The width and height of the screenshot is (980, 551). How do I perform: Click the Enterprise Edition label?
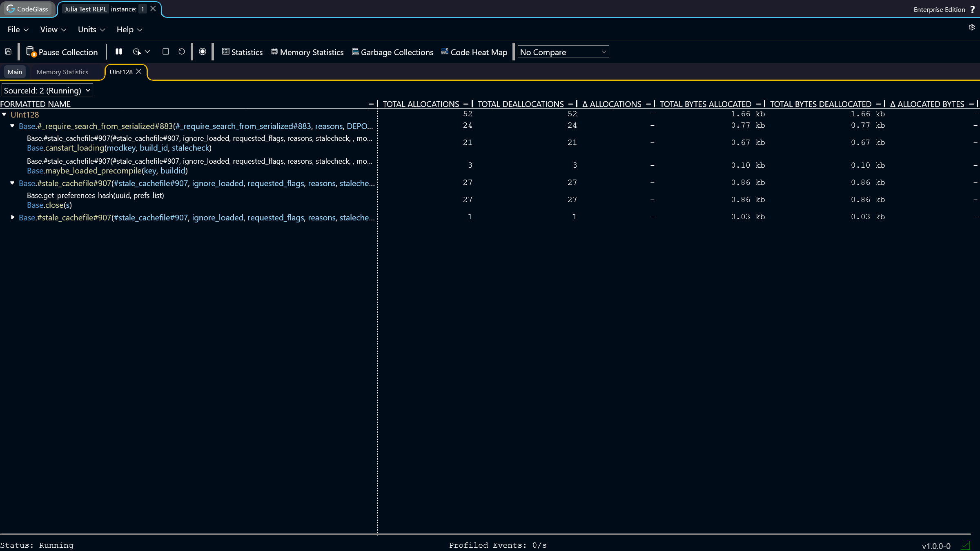click(939, 9)
